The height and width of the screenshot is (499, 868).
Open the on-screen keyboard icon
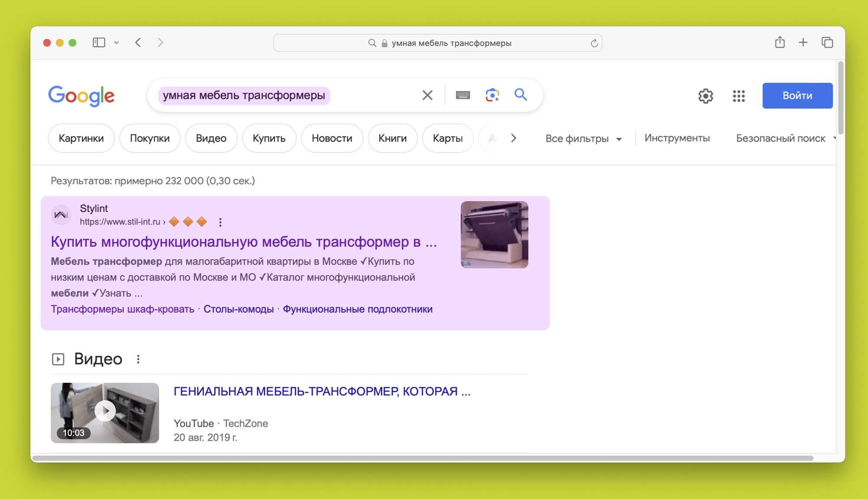coord(463,95)
